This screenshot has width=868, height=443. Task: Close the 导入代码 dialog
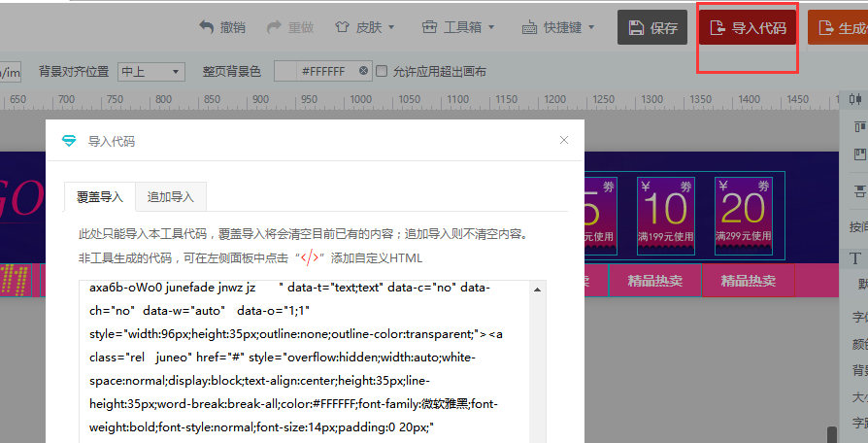pos(564,140)
